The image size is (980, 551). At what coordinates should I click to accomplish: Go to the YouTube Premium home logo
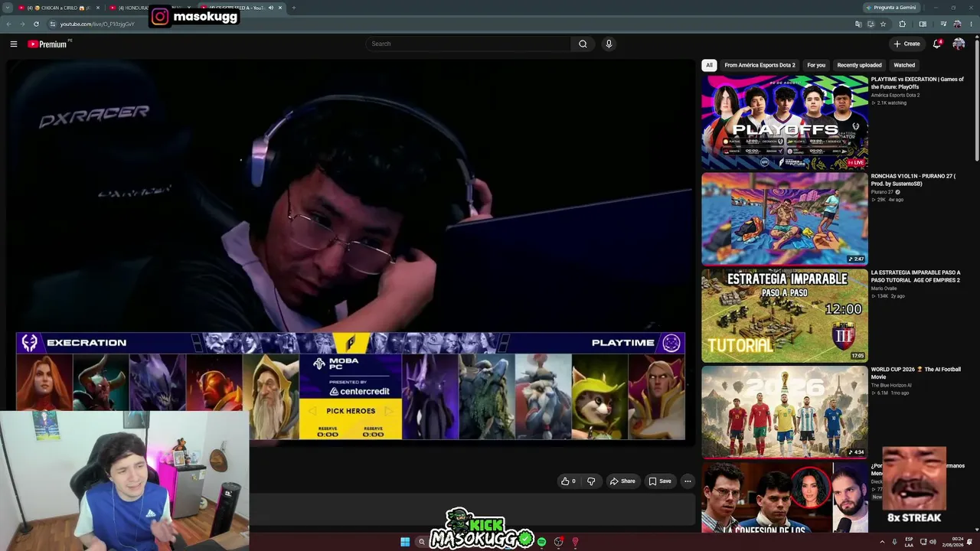pos(47,44)
